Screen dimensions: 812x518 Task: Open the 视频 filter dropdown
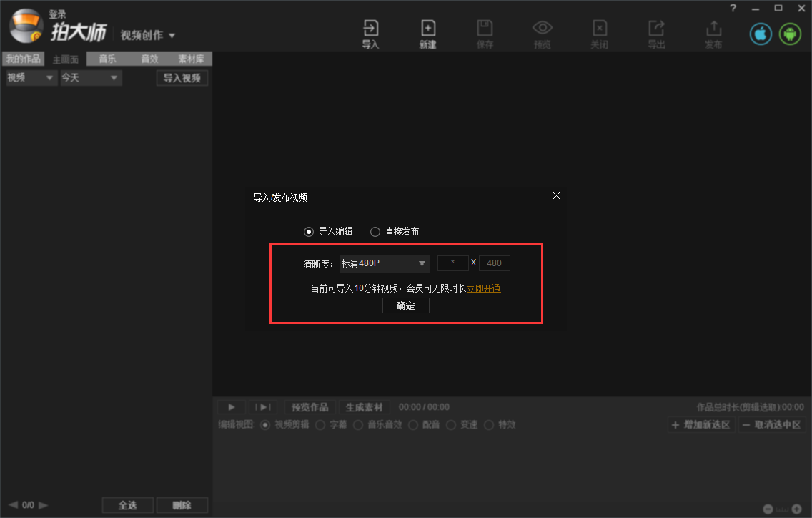pyautogui.click(x=30, y=77)
